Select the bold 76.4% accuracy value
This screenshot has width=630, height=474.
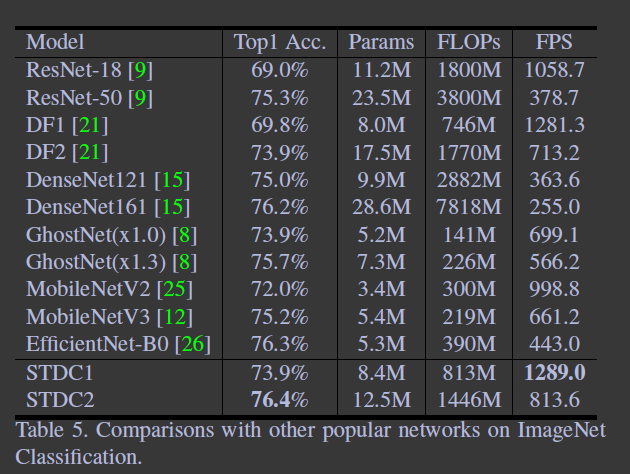(280, 400)
